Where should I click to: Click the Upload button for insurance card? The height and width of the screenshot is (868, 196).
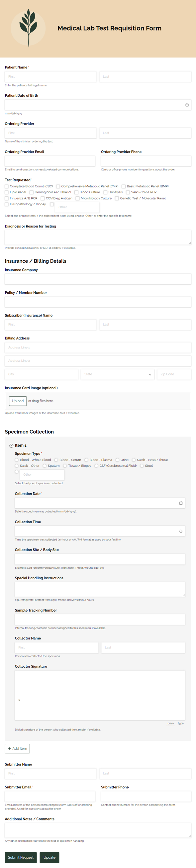point(18,401)
